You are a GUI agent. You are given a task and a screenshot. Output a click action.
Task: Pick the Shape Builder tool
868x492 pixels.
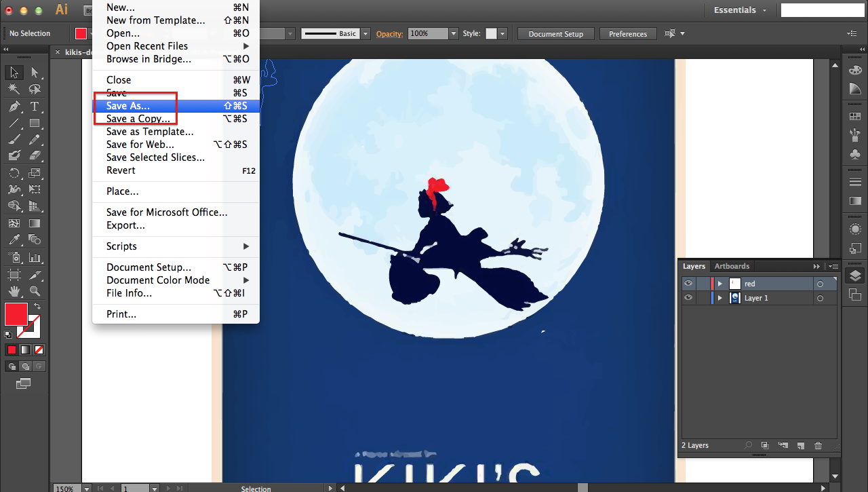(x=14, y=206)
